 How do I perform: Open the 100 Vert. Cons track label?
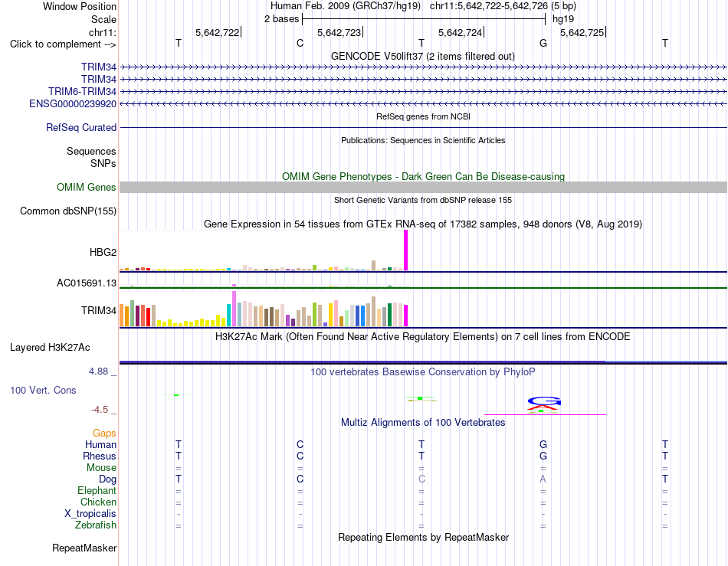click(43, 390)
